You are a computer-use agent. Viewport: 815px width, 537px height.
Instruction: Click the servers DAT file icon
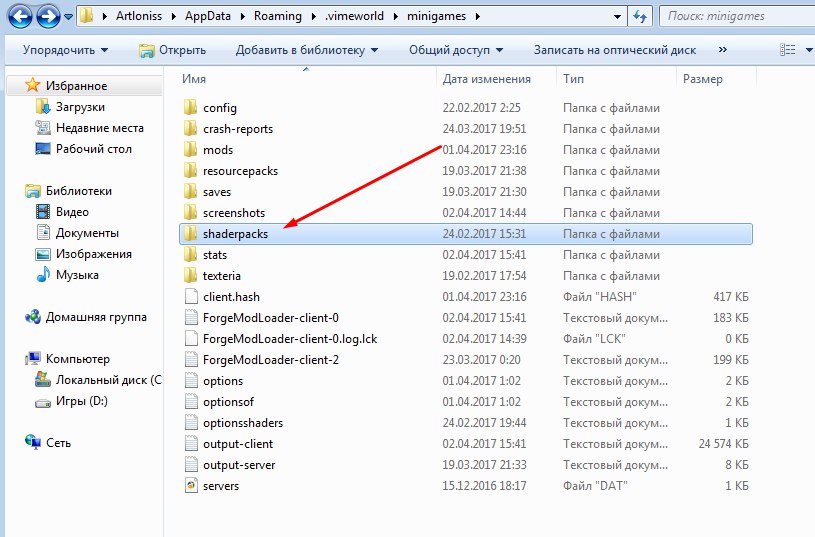(x=191, y=485)
